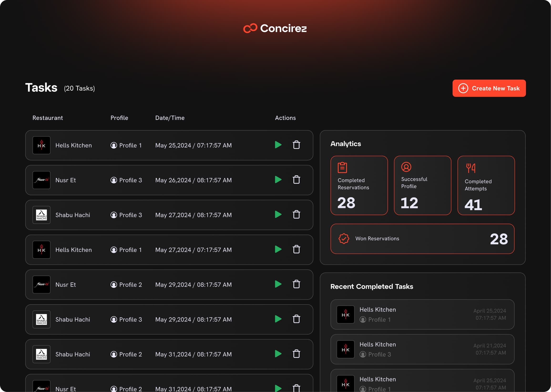Open the Completed Reservations analytics card

click(359, 185)
